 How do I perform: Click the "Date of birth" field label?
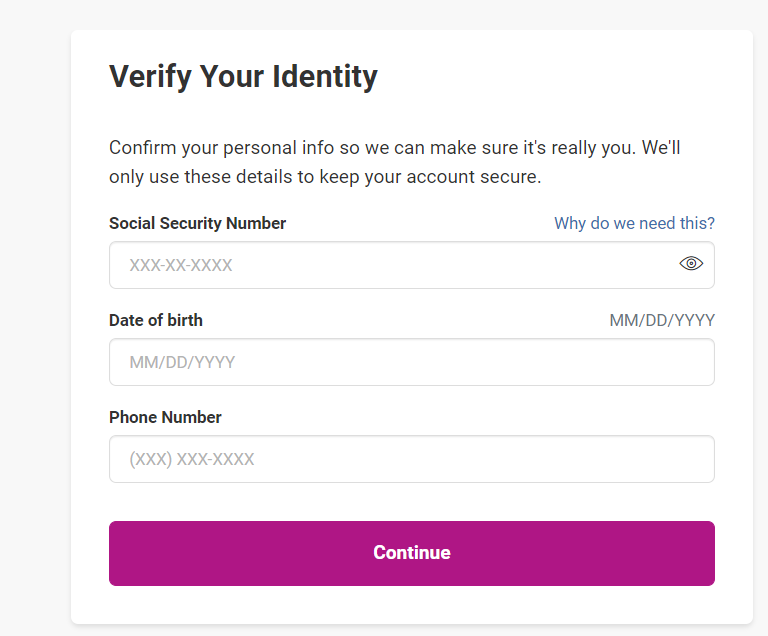tap(155, 320)
